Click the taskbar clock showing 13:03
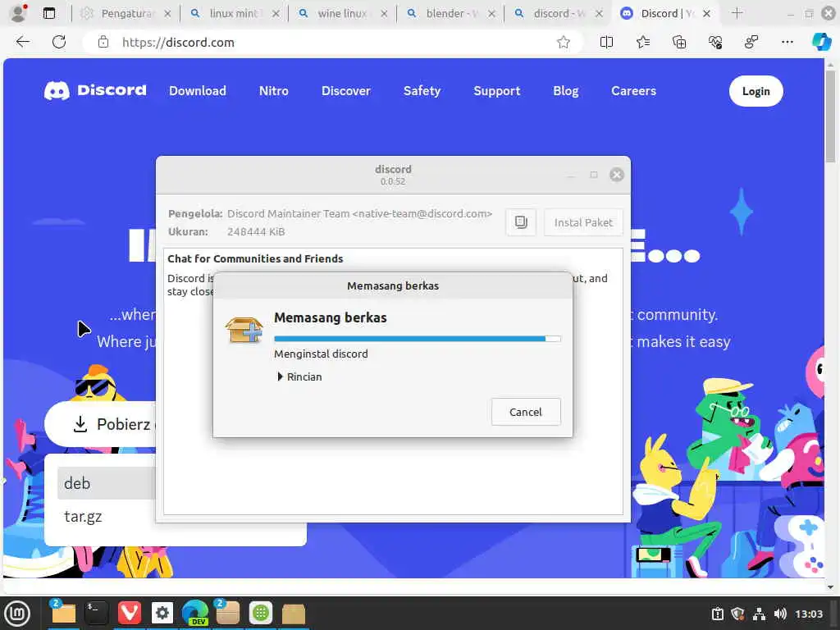The height and width of the screenshot is (630, 840). (808, 614)
